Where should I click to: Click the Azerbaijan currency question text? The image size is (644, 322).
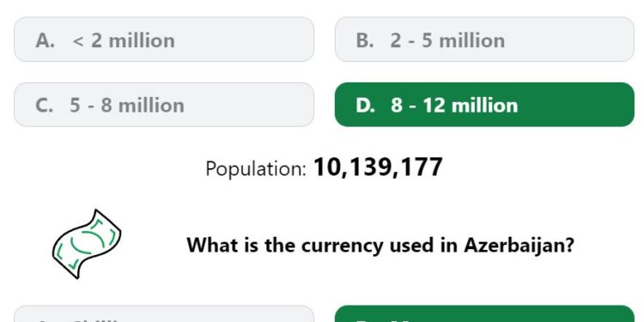pos(380,246)
